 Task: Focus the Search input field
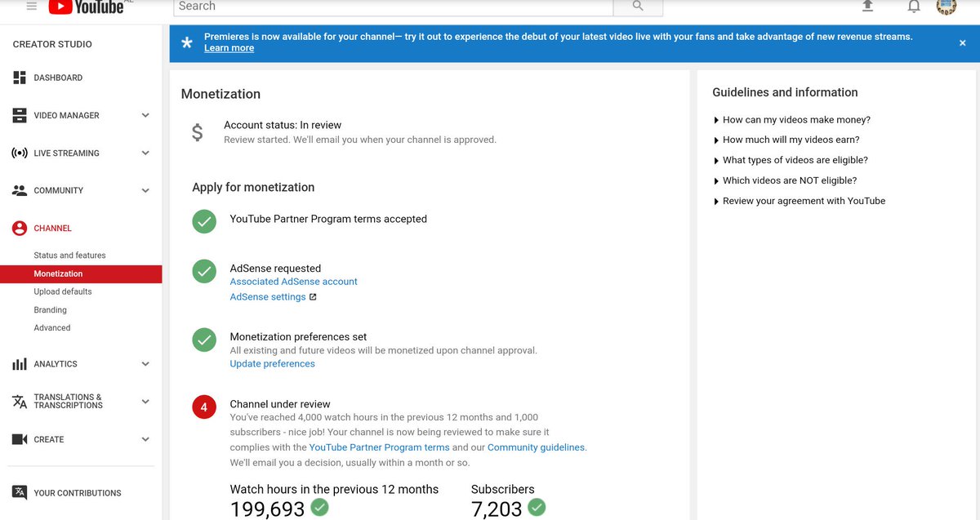(394, 7)
